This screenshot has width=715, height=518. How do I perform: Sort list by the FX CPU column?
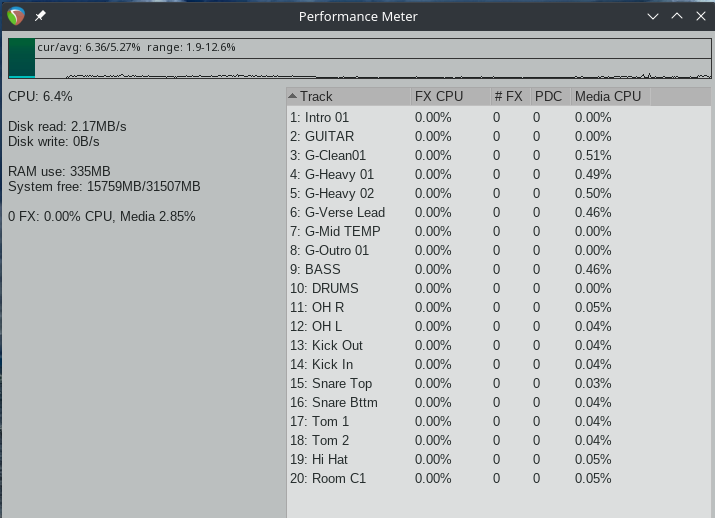point(451,96)
